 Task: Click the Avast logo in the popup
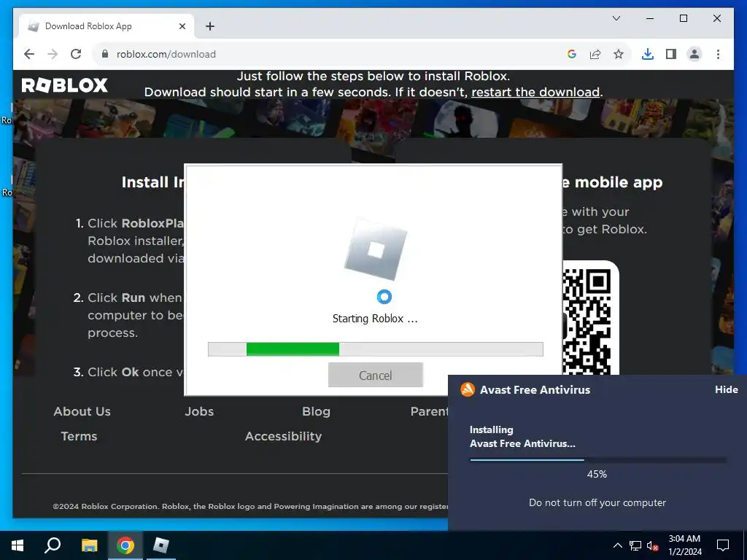[x=468, y=389]
